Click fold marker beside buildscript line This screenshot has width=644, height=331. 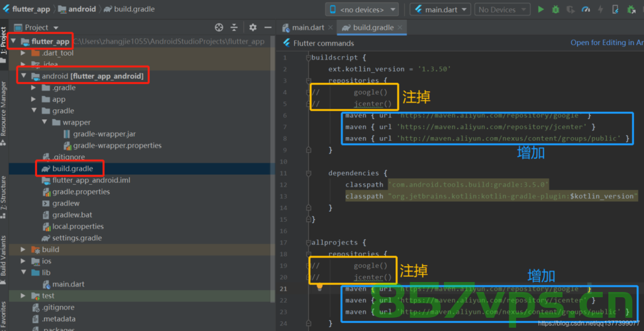click(309, 58)
